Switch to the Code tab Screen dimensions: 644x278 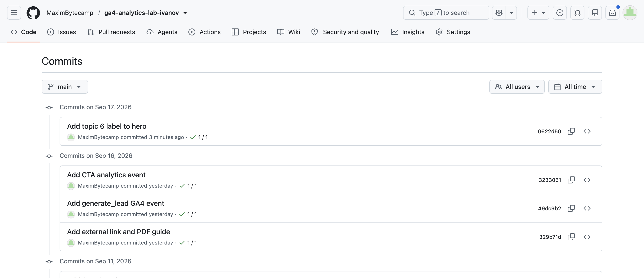[x=23, y=32]
